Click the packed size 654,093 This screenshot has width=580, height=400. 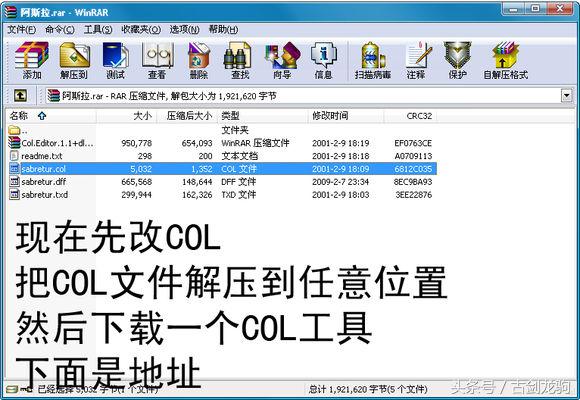tap(197, 143)
